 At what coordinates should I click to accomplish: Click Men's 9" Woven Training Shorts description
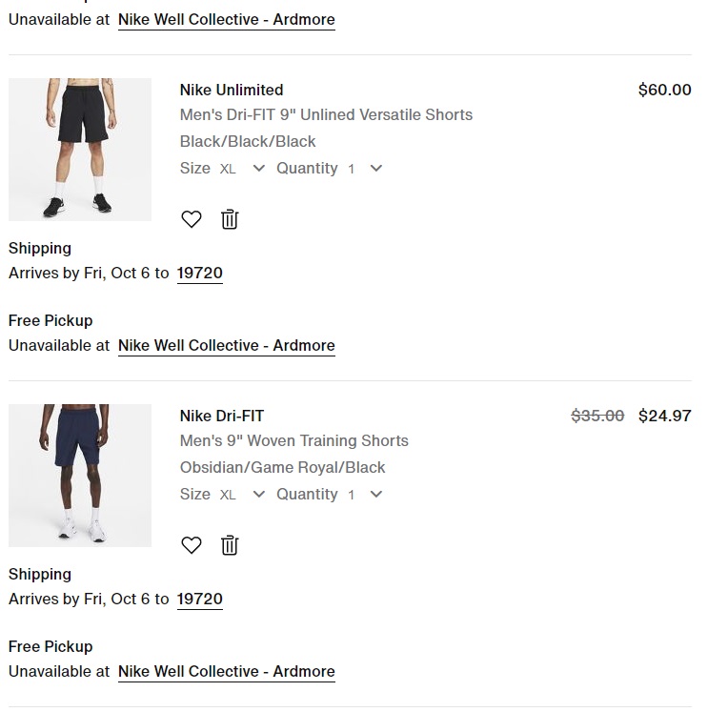(x=293, y=441)
